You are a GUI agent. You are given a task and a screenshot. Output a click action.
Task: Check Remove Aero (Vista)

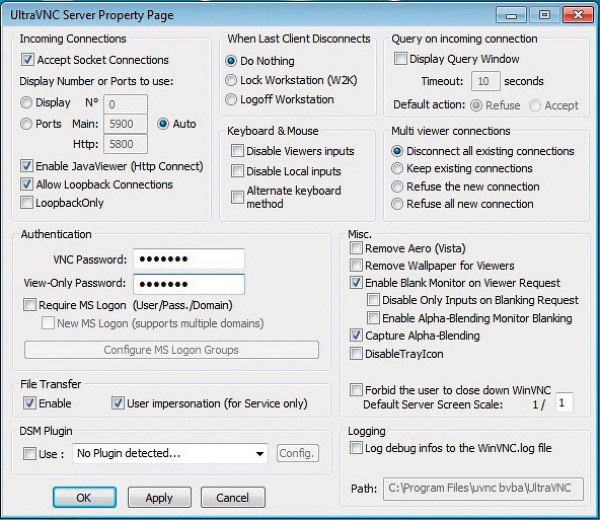[356, 248]
